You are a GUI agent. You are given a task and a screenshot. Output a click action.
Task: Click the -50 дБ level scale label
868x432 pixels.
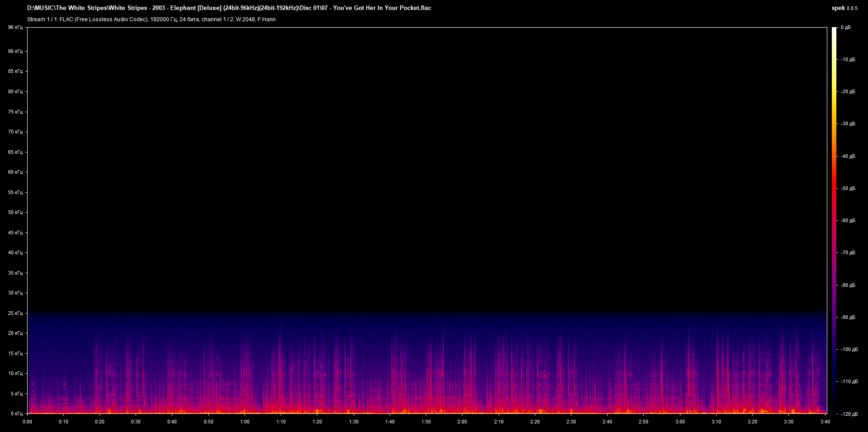point(848,189)
